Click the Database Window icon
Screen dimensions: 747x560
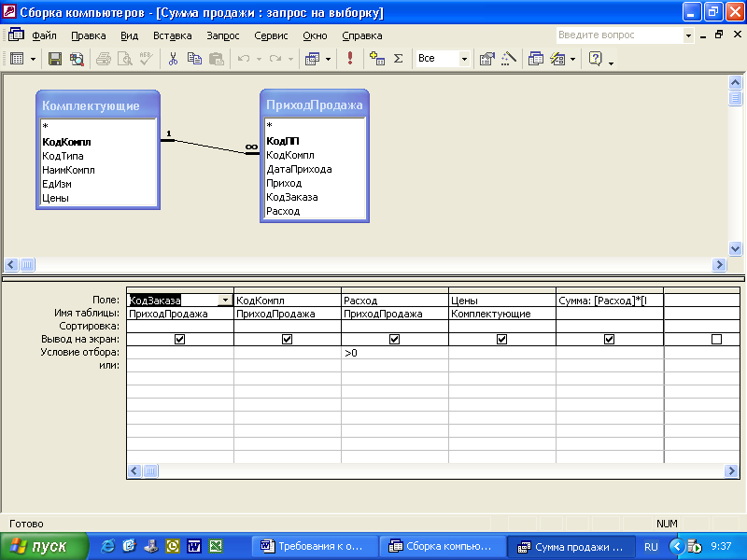point(536,58)
